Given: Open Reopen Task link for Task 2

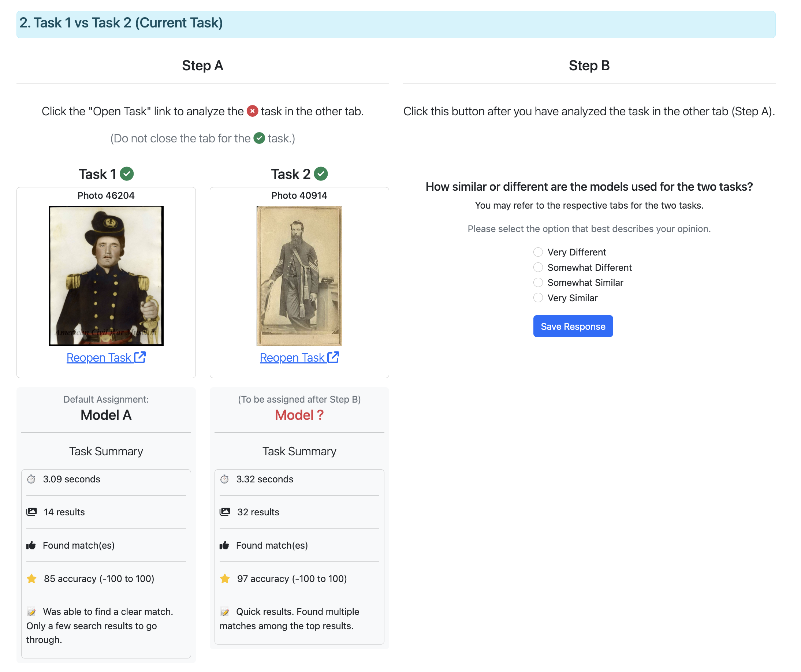Looking at the screenshot, I should point(293,357).
